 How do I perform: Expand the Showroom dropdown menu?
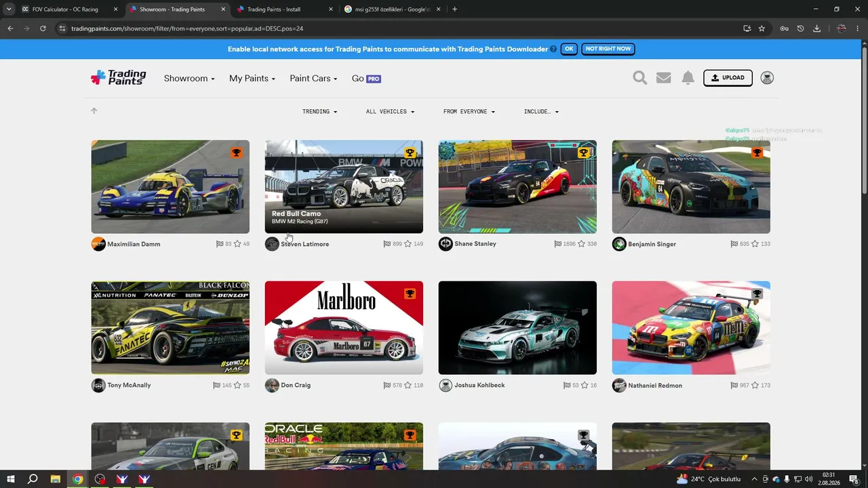pos(189,79)
